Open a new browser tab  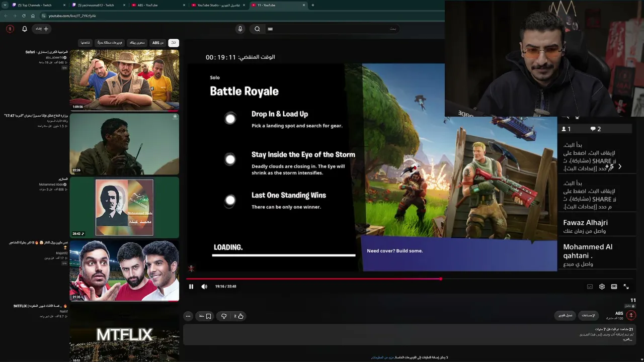[313, 5]
